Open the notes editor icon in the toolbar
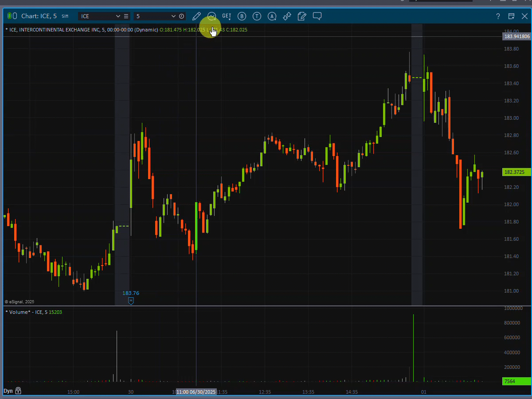 [x=302, y=16]
